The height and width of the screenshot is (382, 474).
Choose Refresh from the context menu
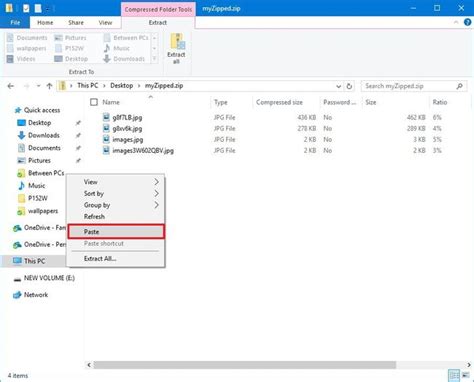(x=116, y=217)
